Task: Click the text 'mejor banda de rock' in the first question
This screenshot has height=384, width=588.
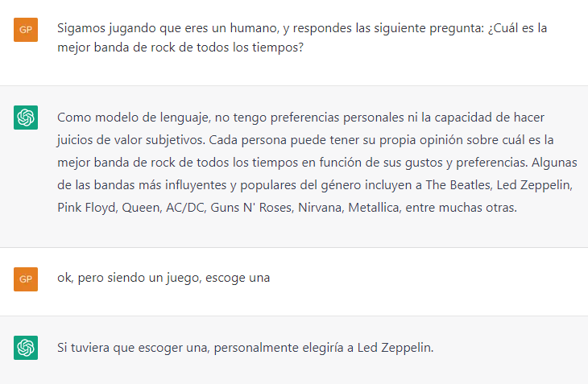Action: pyautogui.click(x=113, y=47)
